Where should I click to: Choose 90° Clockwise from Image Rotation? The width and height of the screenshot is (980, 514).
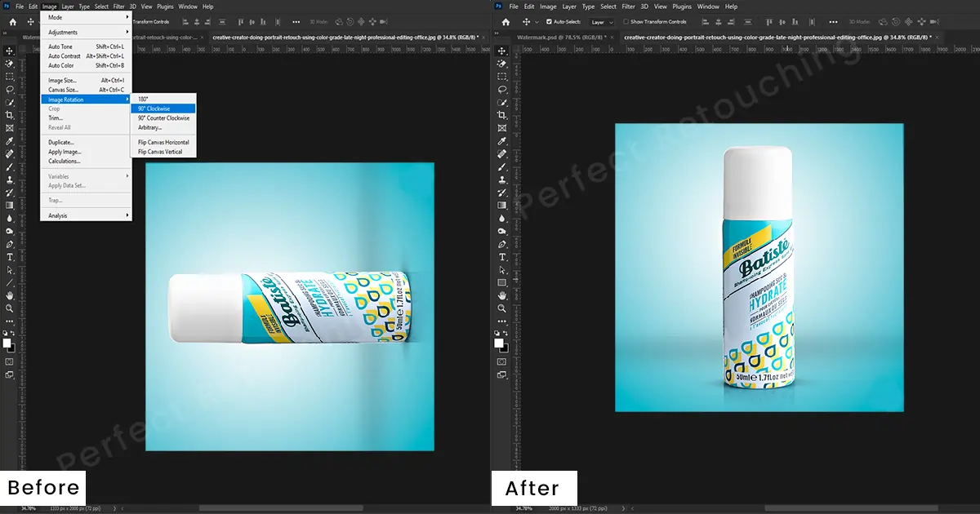pyautogui.click(x=163, y=108)
